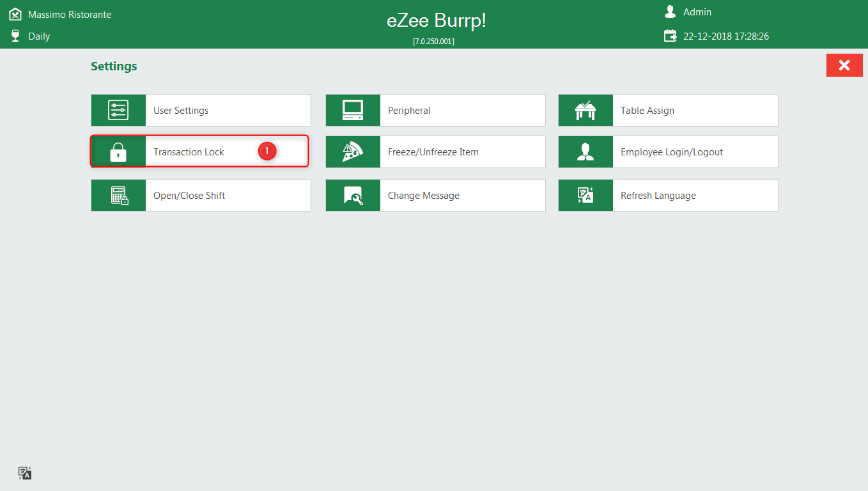Open Peripheral settings
The width and height of the screenshot is (868, 491).
[435, 110]
